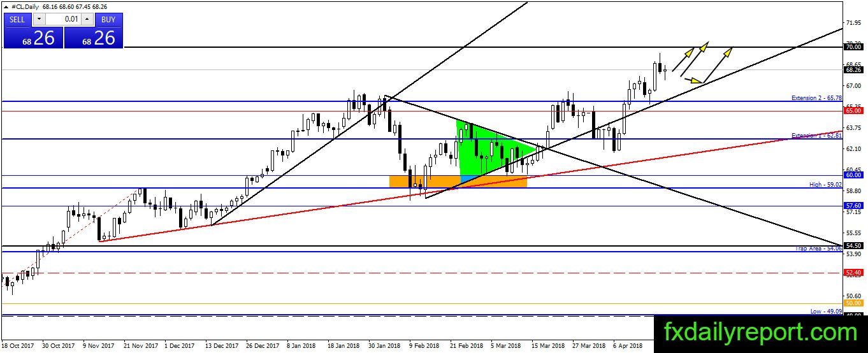Image resolution: width=868 pixels, height=353 pixels.
Task: Click the 70.00 price level label
Action: 853,47
